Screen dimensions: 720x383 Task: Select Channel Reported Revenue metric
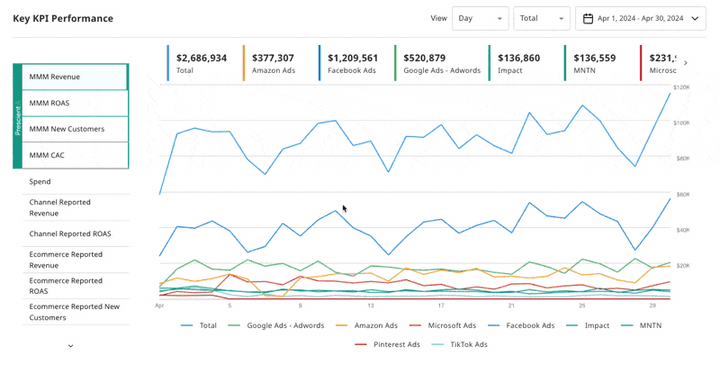pos(76,208)
